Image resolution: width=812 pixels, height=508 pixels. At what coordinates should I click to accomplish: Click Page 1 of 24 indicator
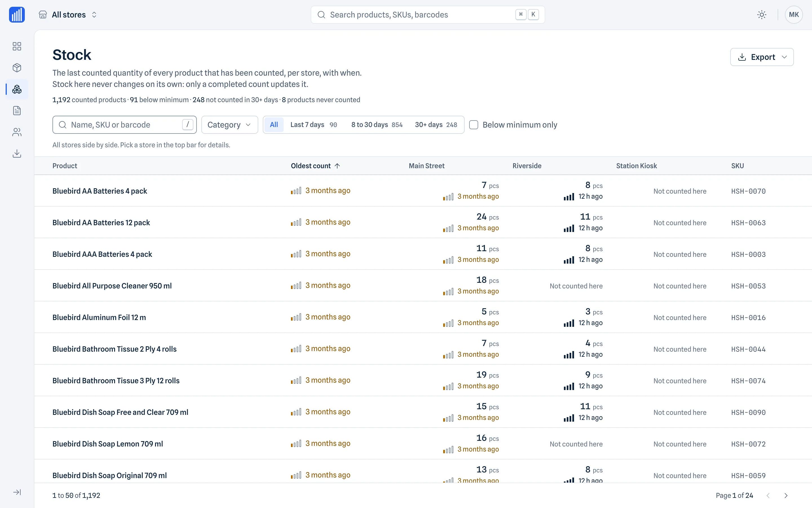(x=734, y=496)
